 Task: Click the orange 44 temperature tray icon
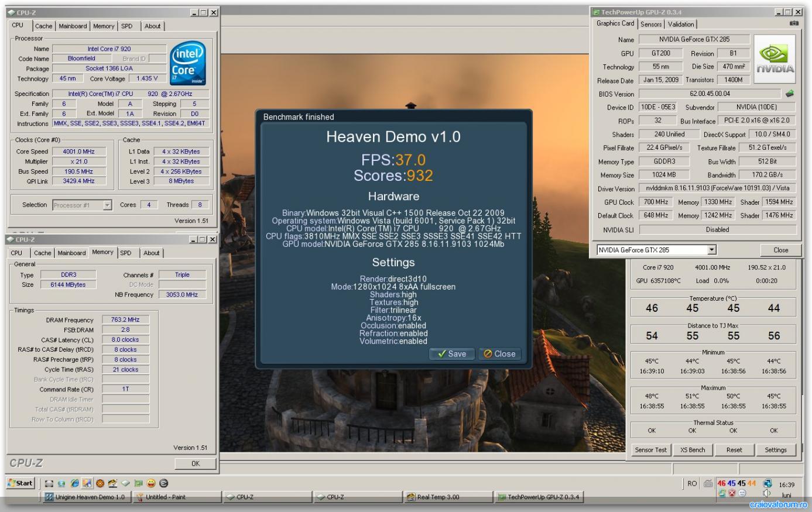(x=752, y=483)
